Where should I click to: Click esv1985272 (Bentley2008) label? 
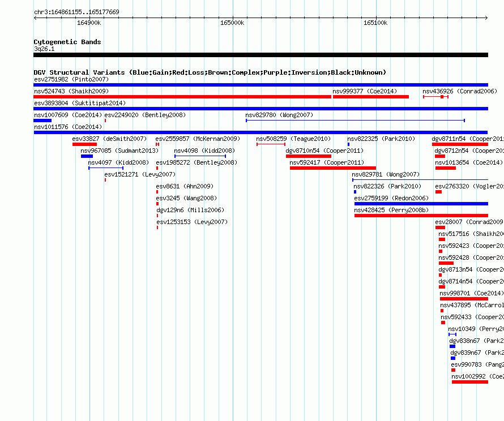pyautogui.click(x=197, y=162)
